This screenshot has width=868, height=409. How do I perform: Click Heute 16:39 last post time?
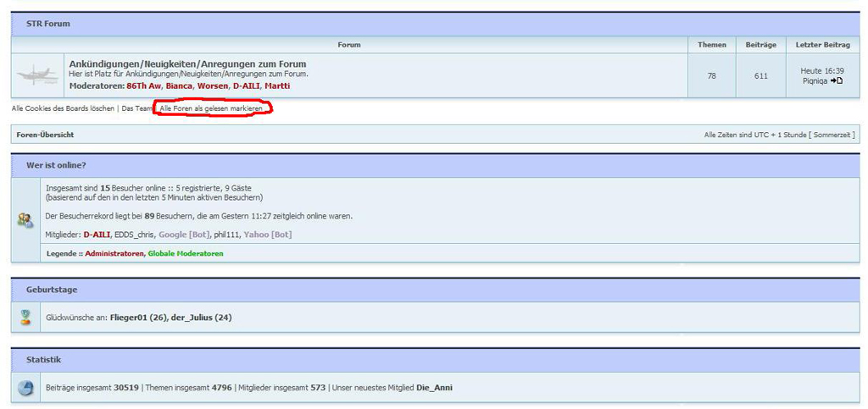[822, 71]
